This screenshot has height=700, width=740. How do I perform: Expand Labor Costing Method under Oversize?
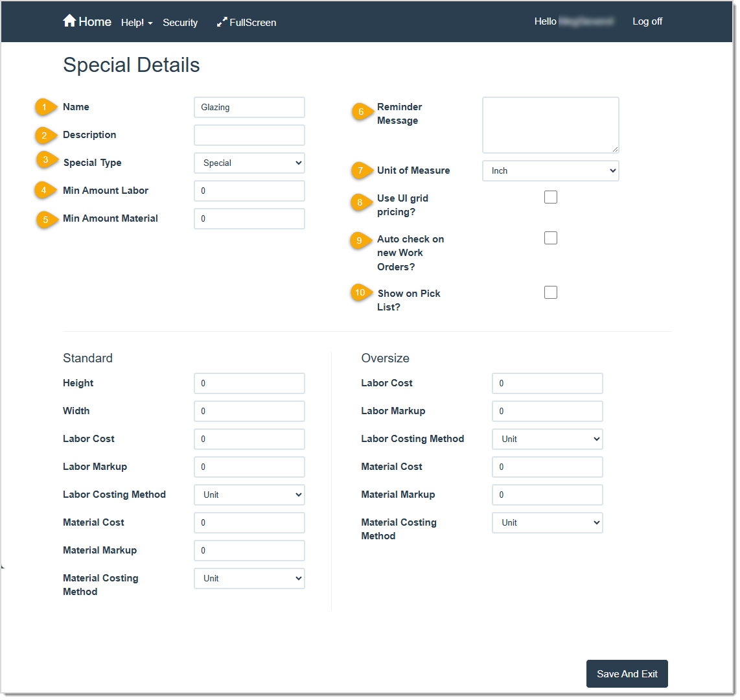(547, 439)
